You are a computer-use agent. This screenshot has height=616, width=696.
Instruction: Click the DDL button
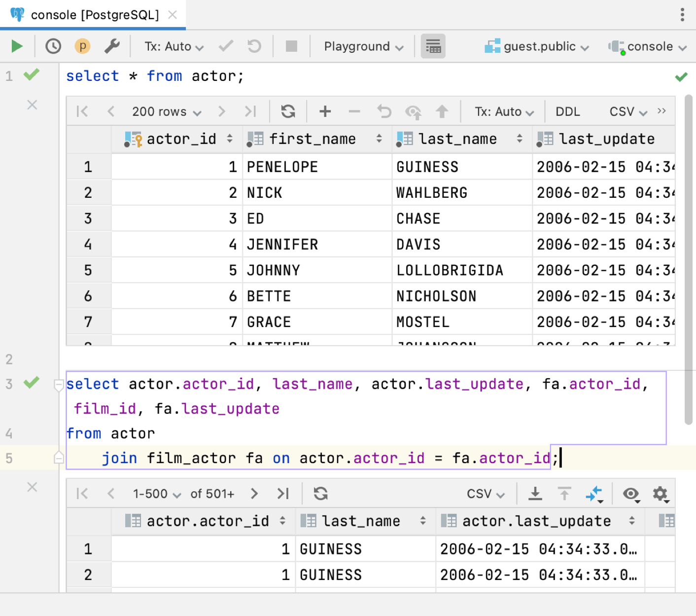pos(568,111)
